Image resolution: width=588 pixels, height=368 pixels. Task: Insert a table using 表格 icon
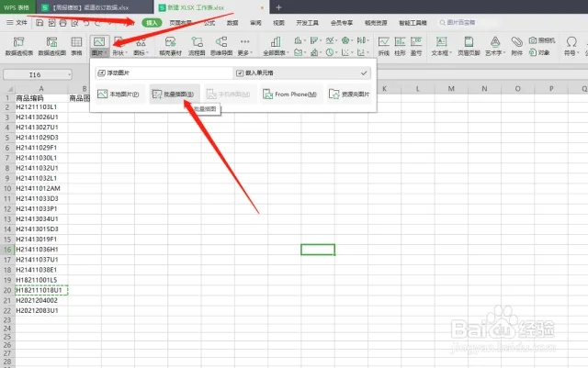pos(76,45)
